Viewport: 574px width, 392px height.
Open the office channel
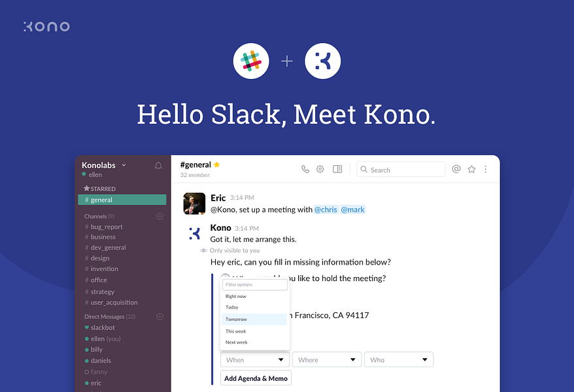pos(96,280)
